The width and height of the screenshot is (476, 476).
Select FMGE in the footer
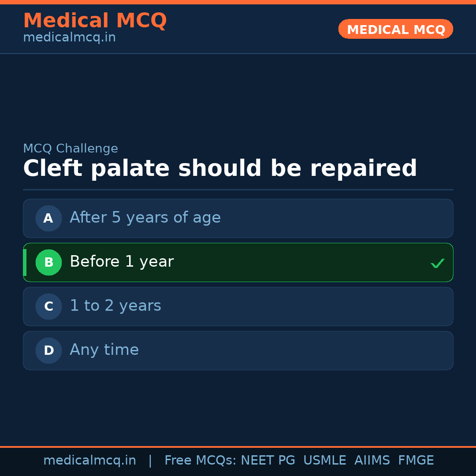(x=416, y=461)
